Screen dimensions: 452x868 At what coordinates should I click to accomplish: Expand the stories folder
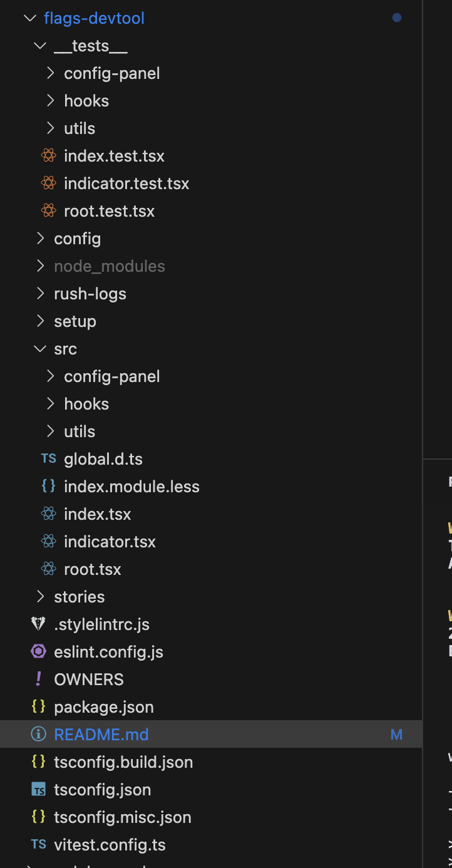pyautogui.click(x=40, y=597)
